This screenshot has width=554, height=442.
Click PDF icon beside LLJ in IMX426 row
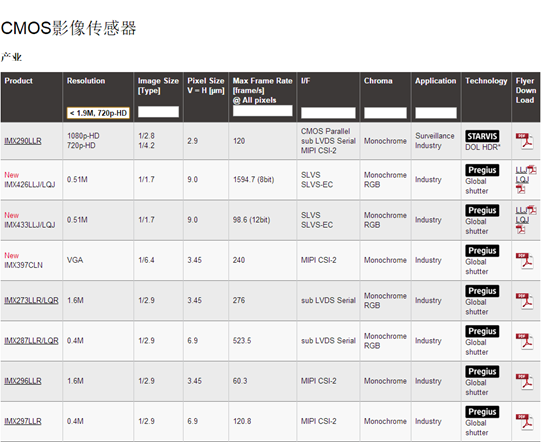click(532, 170)
